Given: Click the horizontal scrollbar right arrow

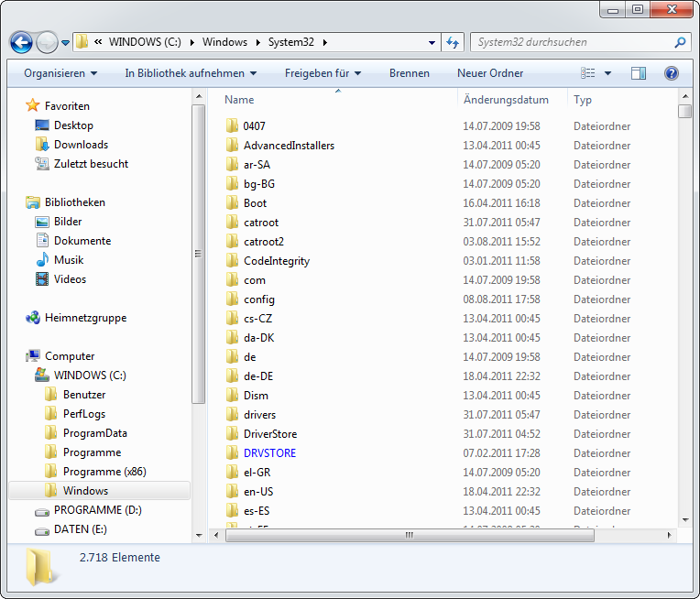Looking at the screenshot, I should (x=669, y=535).
